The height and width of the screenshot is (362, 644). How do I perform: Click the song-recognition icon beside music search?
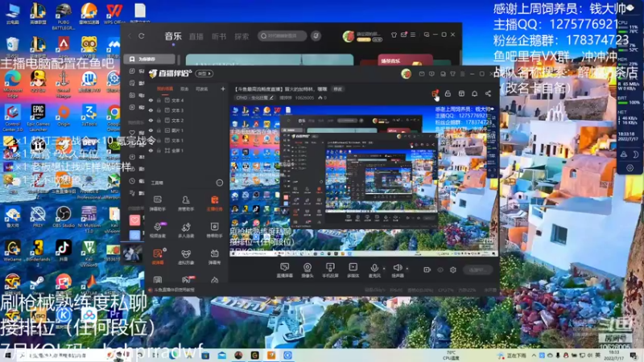click(x=316, y=35)
